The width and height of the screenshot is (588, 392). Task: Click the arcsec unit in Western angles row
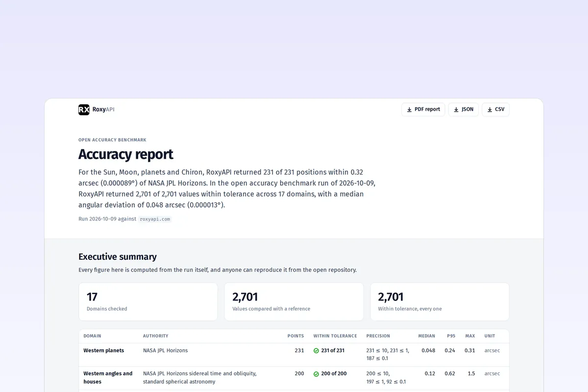[492, 374]
